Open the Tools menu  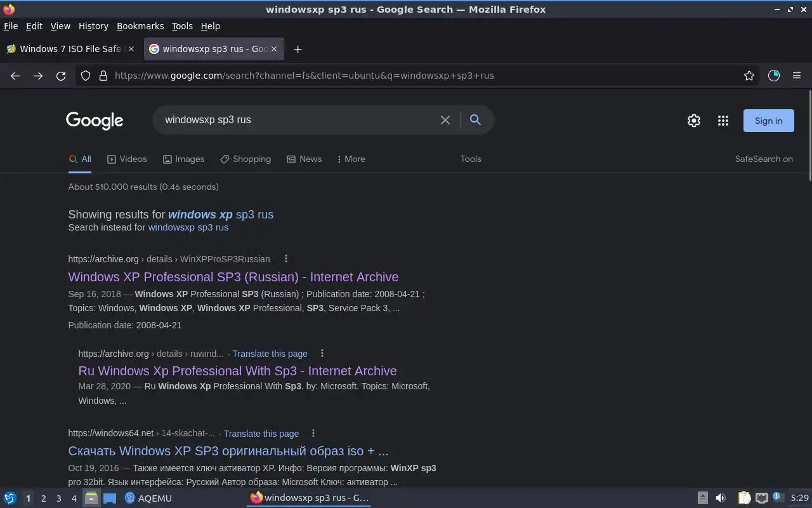182,26
